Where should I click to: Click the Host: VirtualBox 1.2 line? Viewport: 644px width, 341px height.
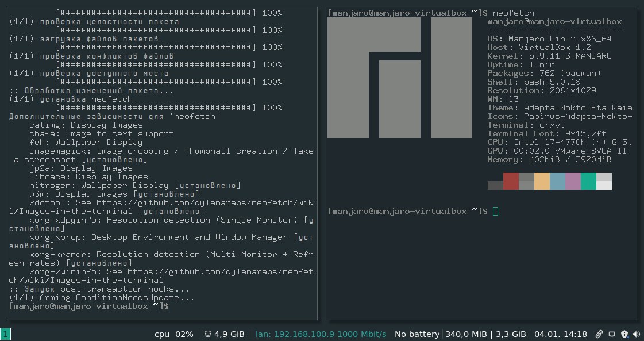click(x=539, y=47)
